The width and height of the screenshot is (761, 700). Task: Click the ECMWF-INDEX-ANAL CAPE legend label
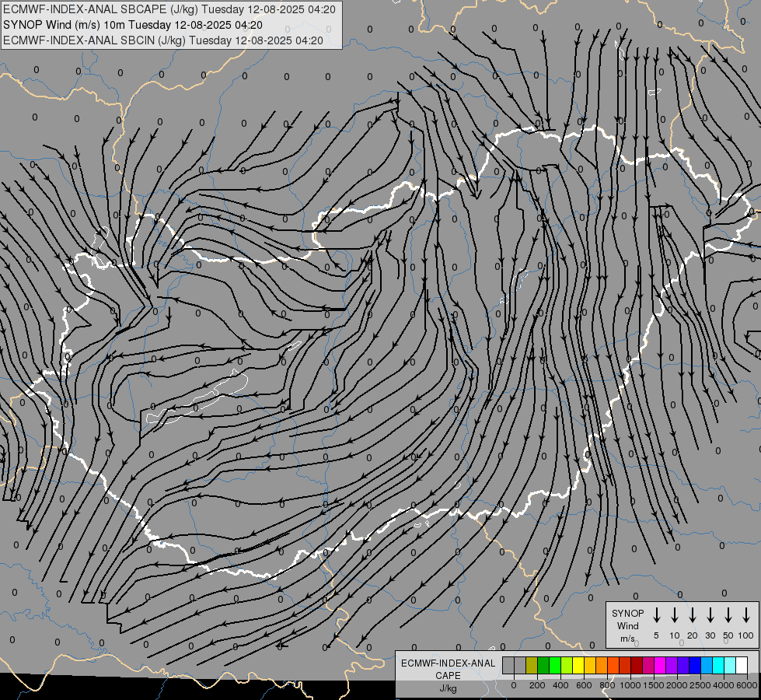coord(448,669)
